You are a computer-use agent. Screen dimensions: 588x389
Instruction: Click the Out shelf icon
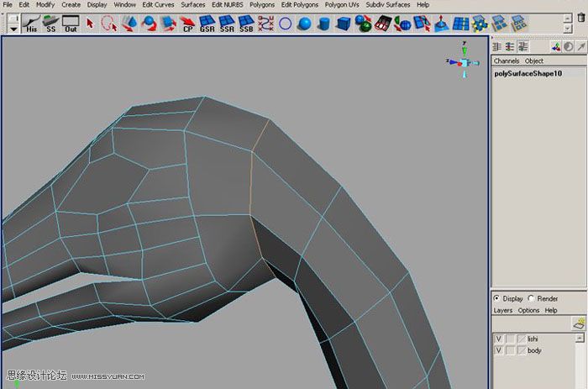pyautogui.click(x=71, y=24)
